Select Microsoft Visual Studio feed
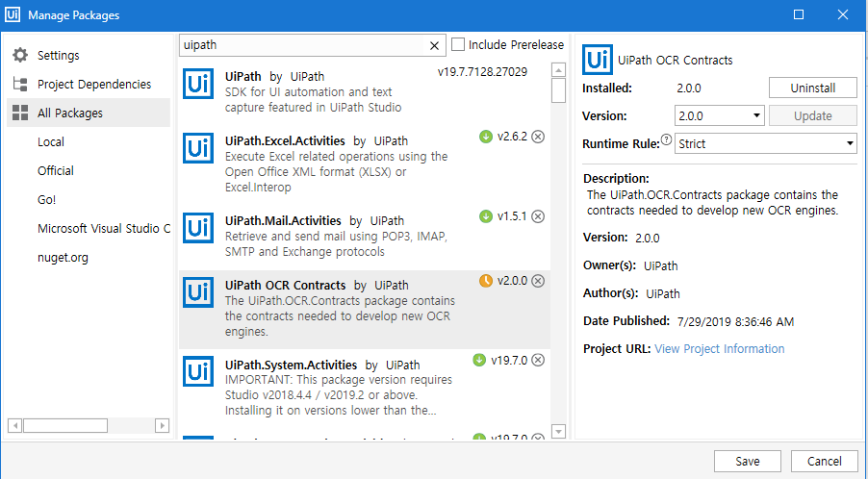Viewport: 868px width, 479px height. point(104,228)
